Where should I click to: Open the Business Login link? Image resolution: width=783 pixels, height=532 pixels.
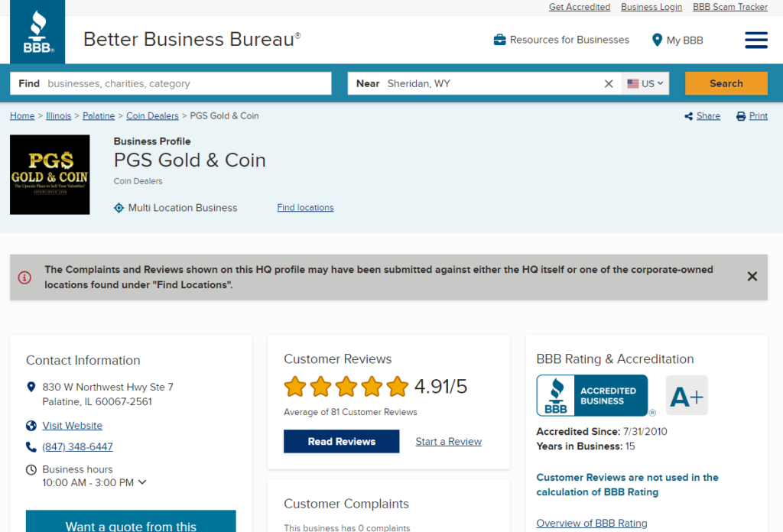click(x=651, y=7)
